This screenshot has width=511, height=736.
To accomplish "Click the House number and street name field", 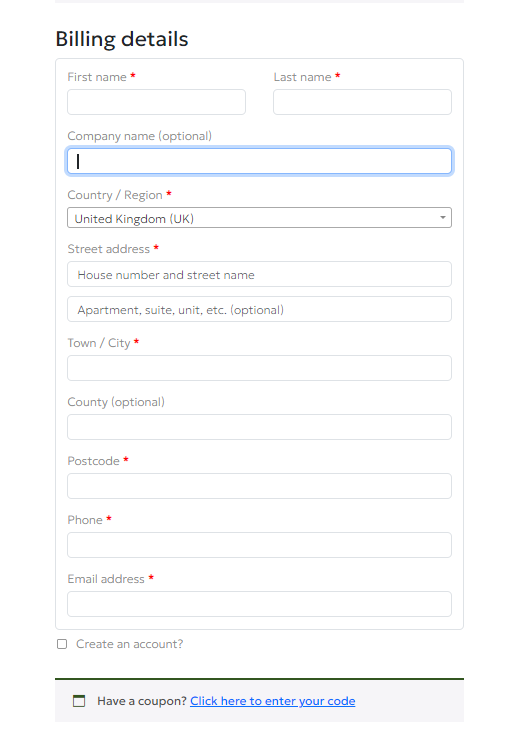I will pos(259,274).
